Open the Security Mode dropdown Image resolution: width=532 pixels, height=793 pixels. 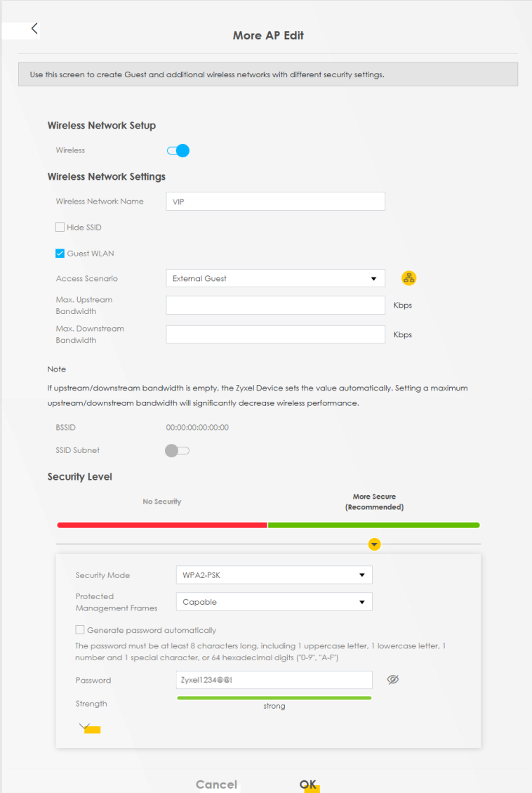[x=273, y=575]
